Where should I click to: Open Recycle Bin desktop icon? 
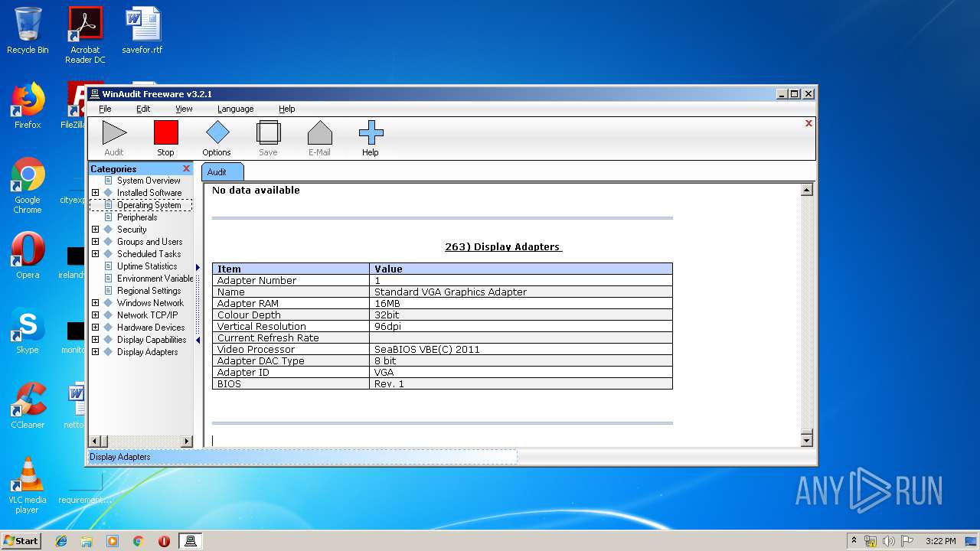coord(28,31)
